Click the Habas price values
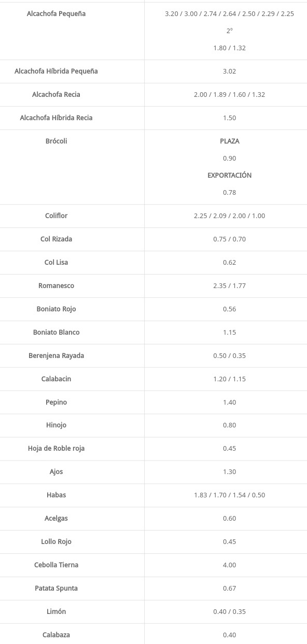 pyautogui.click(x=229, y=495)
